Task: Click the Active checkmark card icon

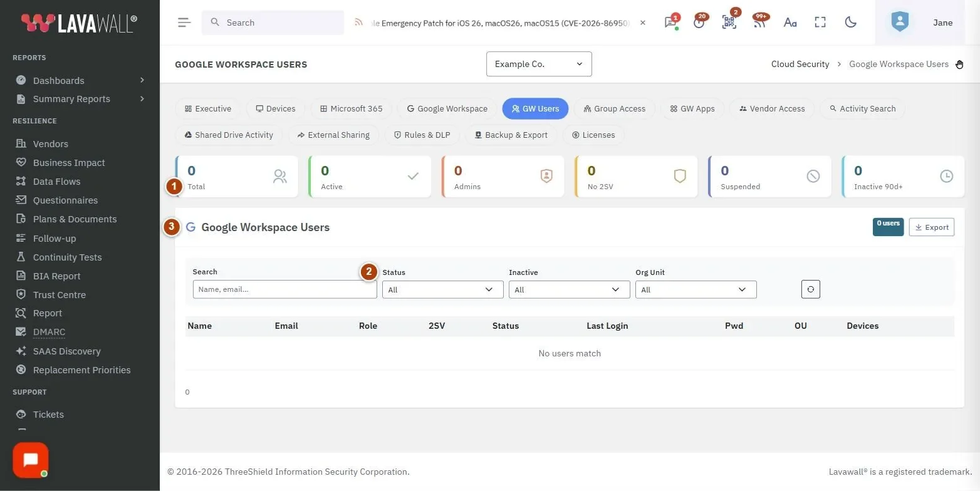Action: (x=413, y=177)
